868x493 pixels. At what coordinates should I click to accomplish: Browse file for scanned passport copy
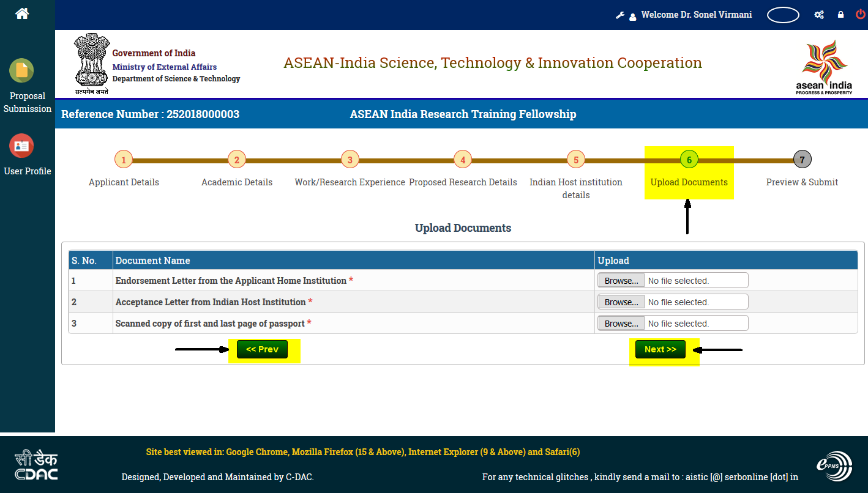621,324
